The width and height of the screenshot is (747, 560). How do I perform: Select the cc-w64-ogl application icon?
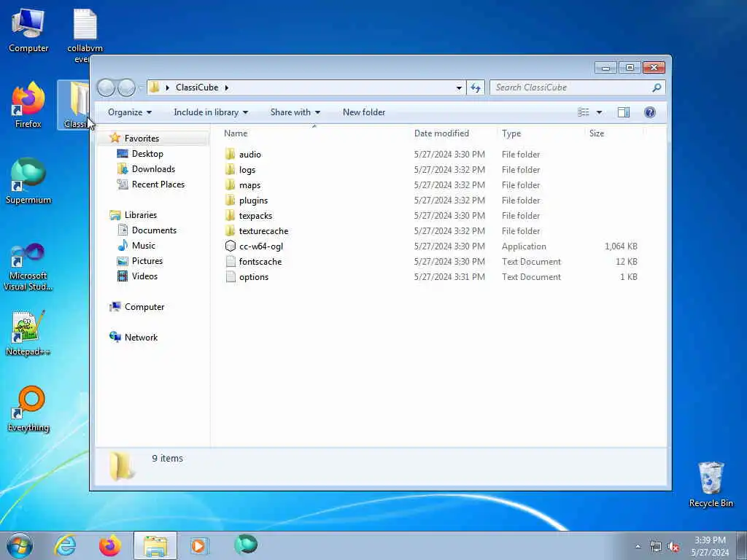click(230, 246)
